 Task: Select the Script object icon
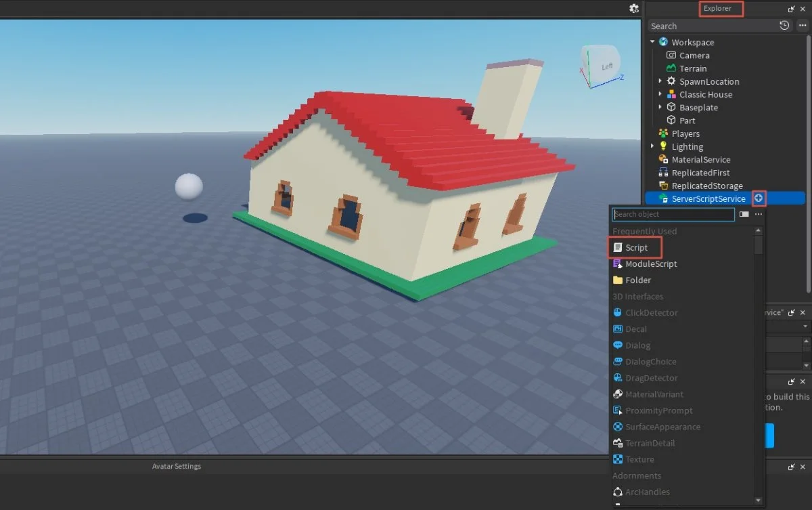(617, 248)
